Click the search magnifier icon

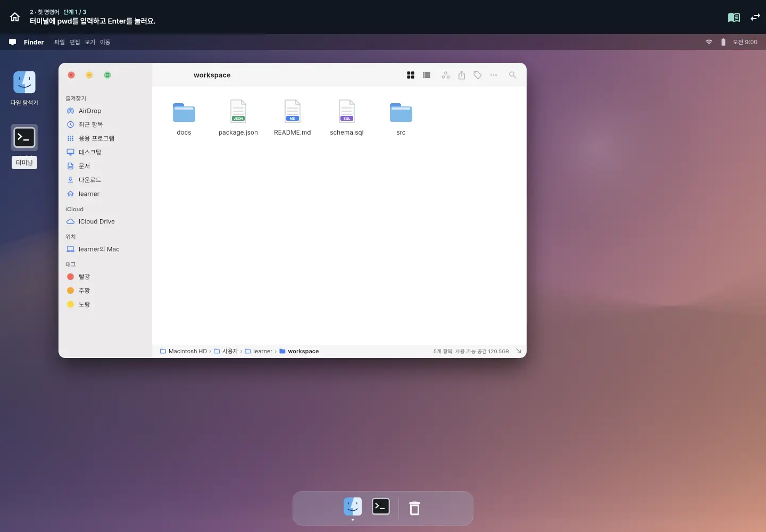(512, 75)
